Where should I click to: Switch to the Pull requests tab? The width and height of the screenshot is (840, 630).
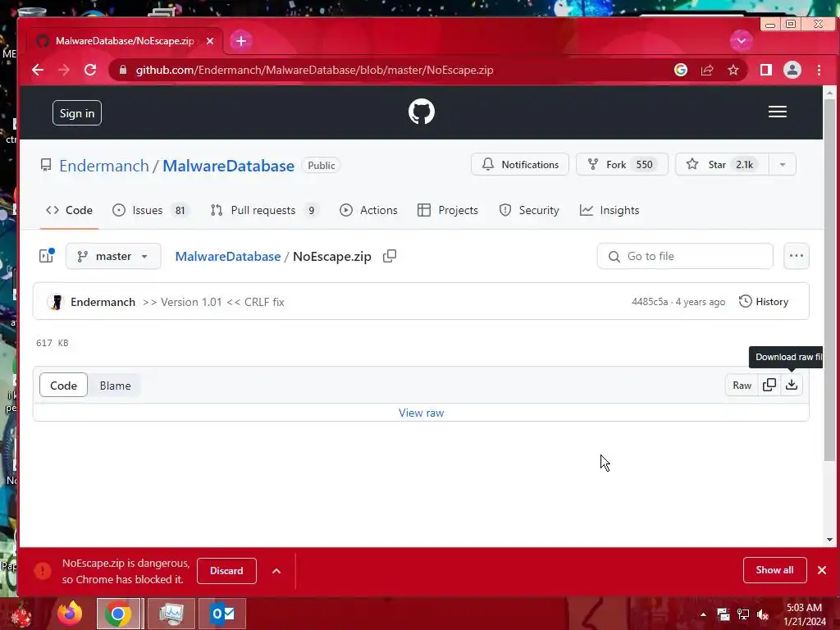pos(265,210)
